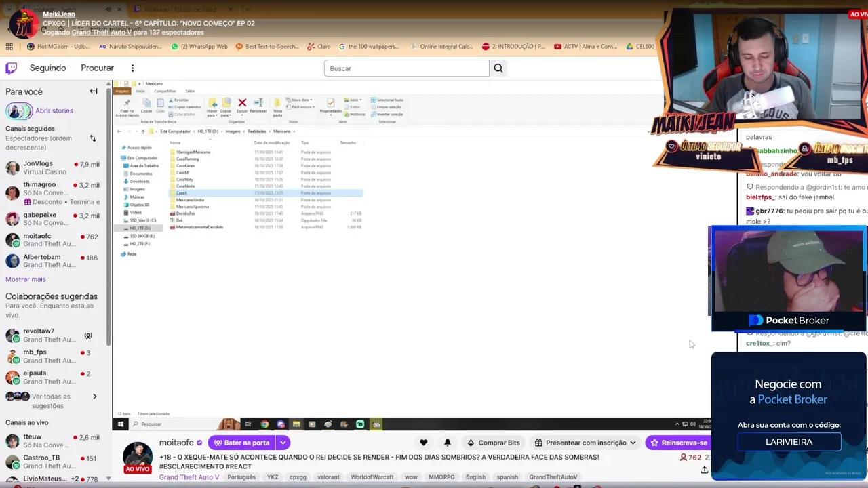The width and height of the screenshot is (868, 488).
Task: Click the Recortar scissors icon
Action: coord(171,100)
